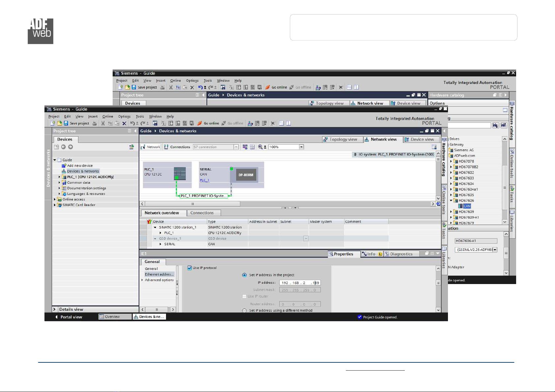Expand Online access in project tree

click(55, 199)
